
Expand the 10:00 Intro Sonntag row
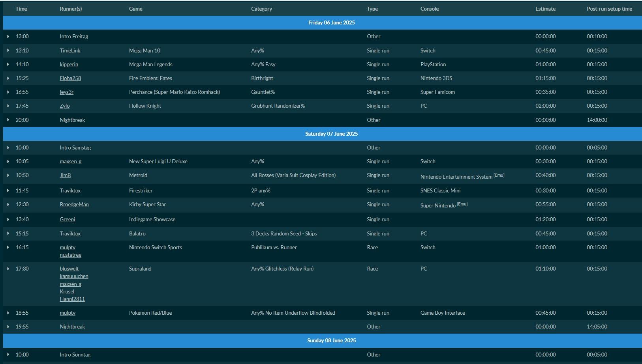pos(8,355)
